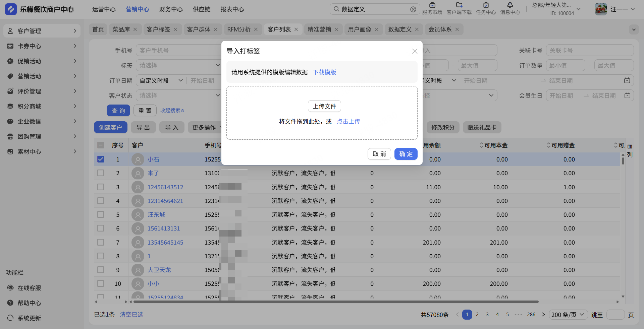Toggle the select-all header checkbox
Viewport: 644px width, 329px height.
(x=101, y=145)
